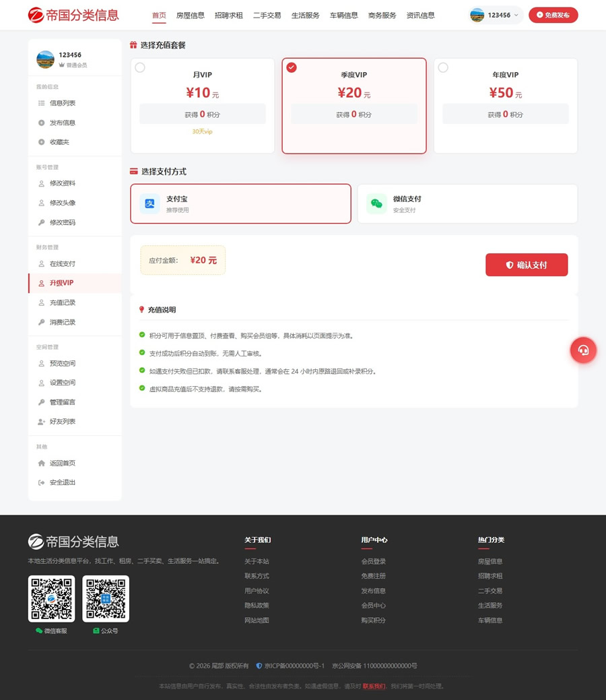Click the 确认支付 button
Screen dimensions: 606x700
527,265
